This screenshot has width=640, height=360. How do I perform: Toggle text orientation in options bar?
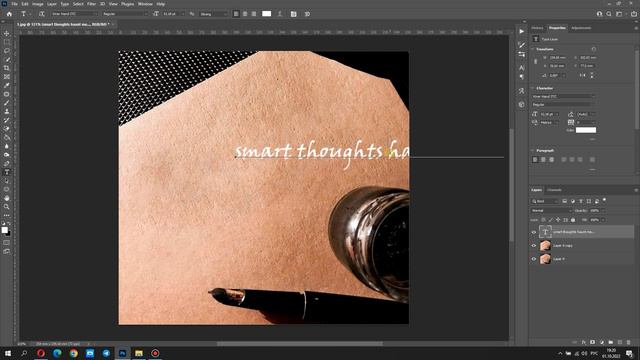click(41, 14)
